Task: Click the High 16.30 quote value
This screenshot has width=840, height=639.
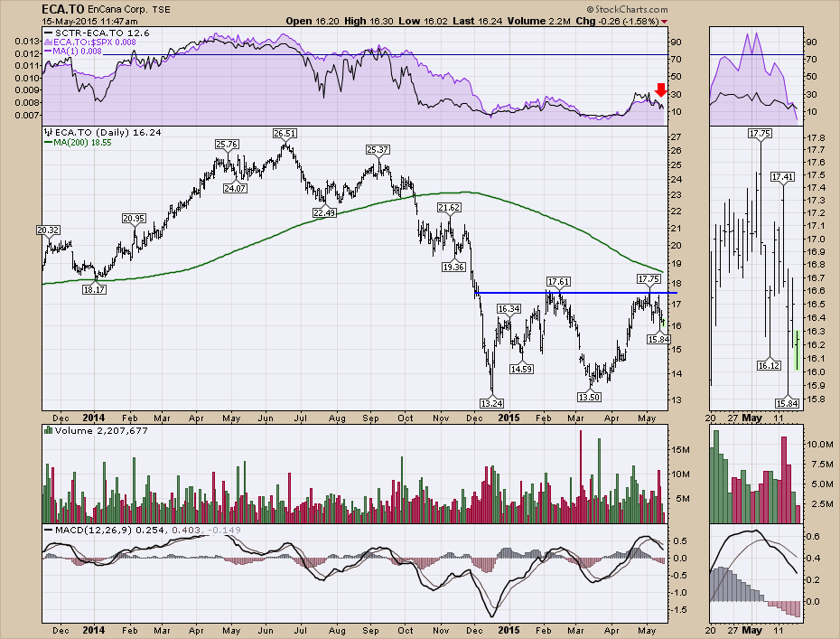Action: [369, 21]
